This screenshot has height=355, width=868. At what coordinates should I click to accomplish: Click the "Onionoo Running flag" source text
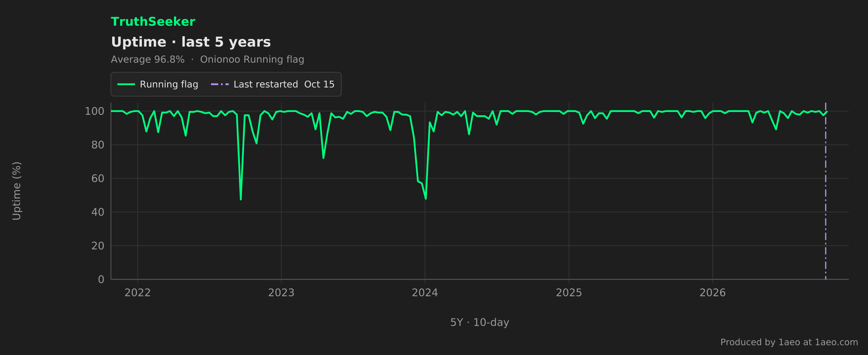252,59
